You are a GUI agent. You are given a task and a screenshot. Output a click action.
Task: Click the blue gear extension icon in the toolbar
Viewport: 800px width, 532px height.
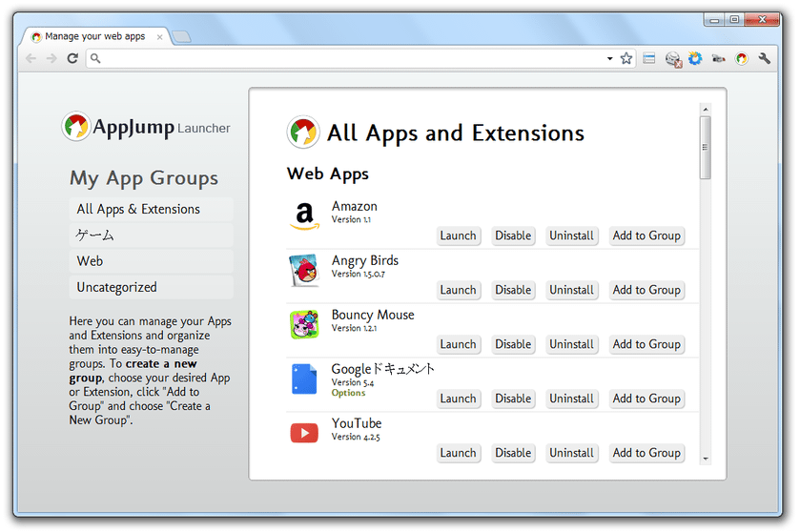(695, 58)
